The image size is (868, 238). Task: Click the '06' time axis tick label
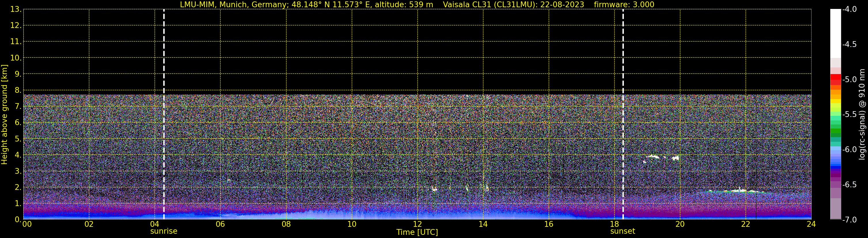pos(220,224)
